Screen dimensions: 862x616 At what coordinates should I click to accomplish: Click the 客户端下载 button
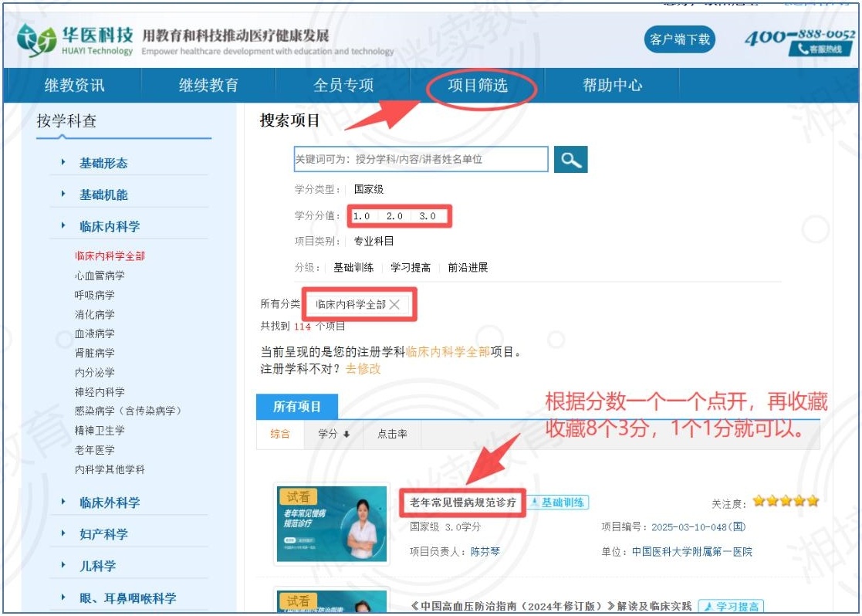click(x=679, y=39)
